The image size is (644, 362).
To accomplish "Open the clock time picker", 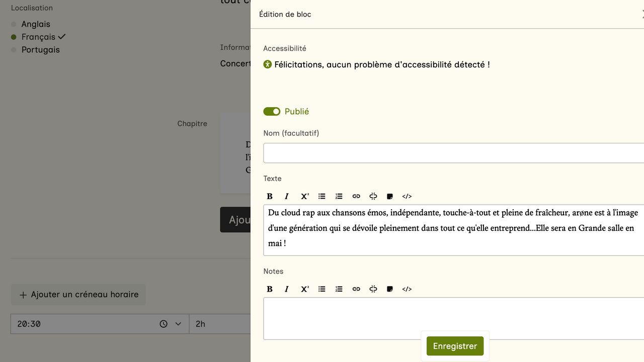I will (x=164, y=324).
